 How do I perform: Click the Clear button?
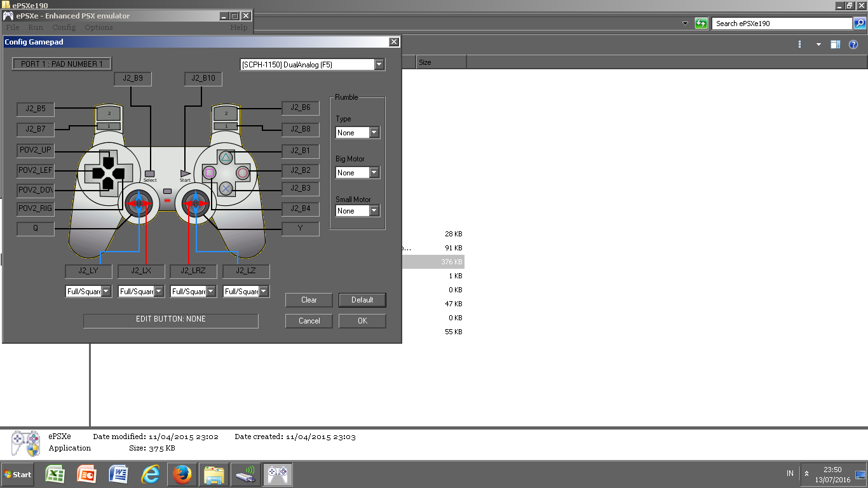[309, 300]
